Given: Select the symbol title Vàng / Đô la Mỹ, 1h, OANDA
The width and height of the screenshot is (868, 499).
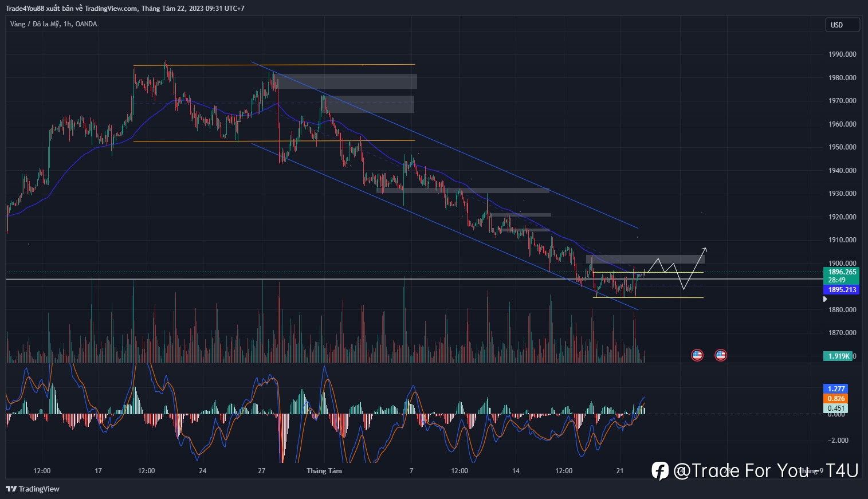Looking at the screenshot, I should (x=54, y=24).
